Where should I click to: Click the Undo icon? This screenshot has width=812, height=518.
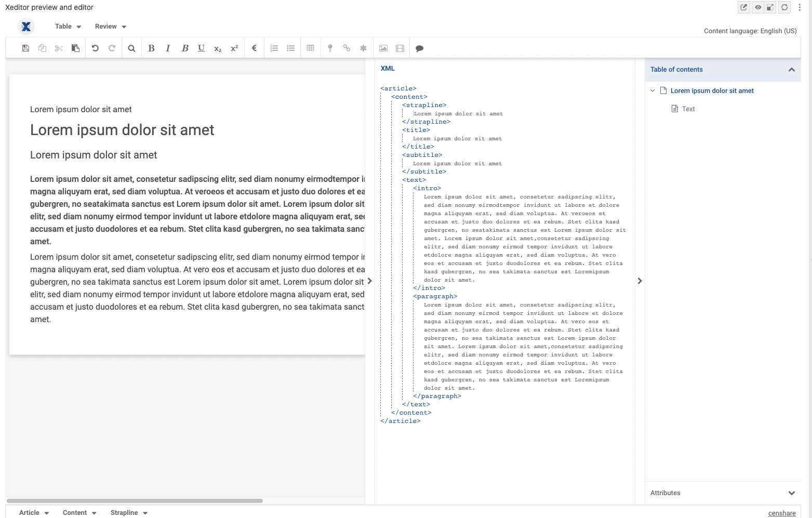coord(95,48)
